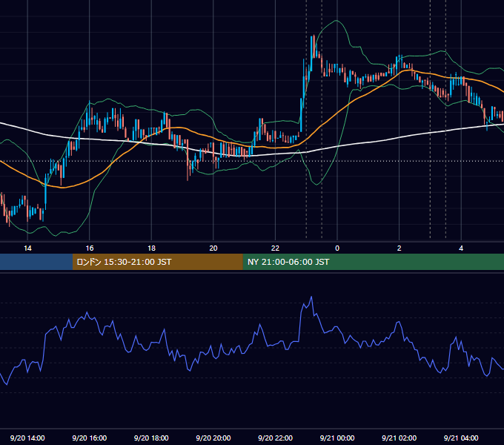Click the blue session bar before ロンドン
The image size is (504, 445).
[36, 262]
